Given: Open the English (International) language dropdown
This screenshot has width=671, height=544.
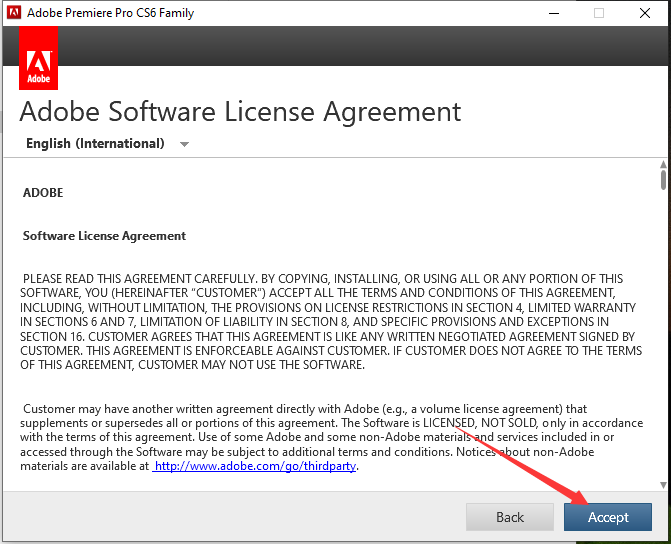Looking at the screenshot, I should pos(107,143).
